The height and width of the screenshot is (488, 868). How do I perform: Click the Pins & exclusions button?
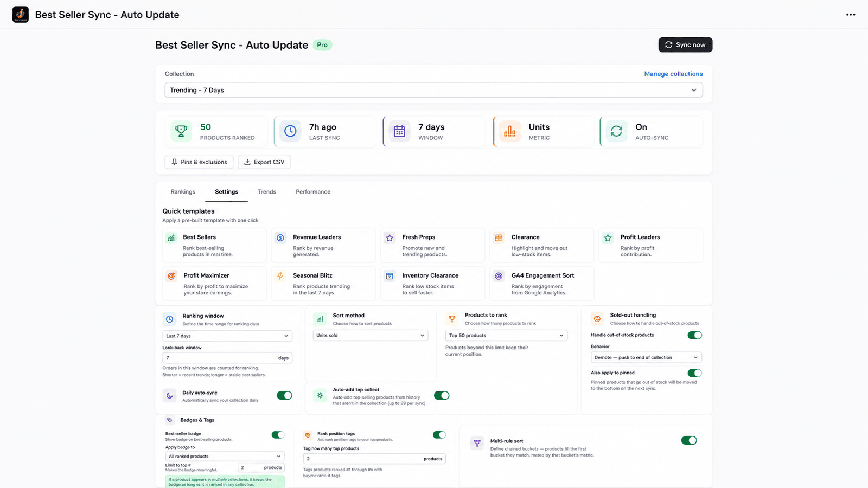pos(199,162)
